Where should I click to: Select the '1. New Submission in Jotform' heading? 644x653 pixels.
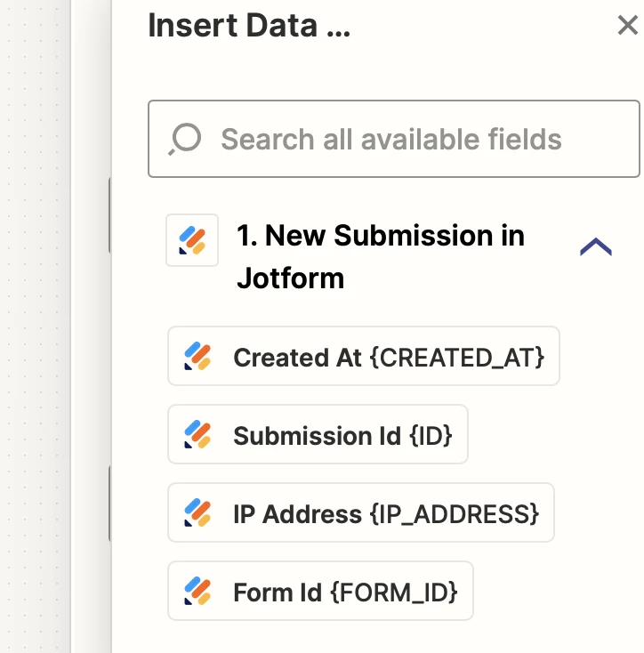tap(381, 256)
